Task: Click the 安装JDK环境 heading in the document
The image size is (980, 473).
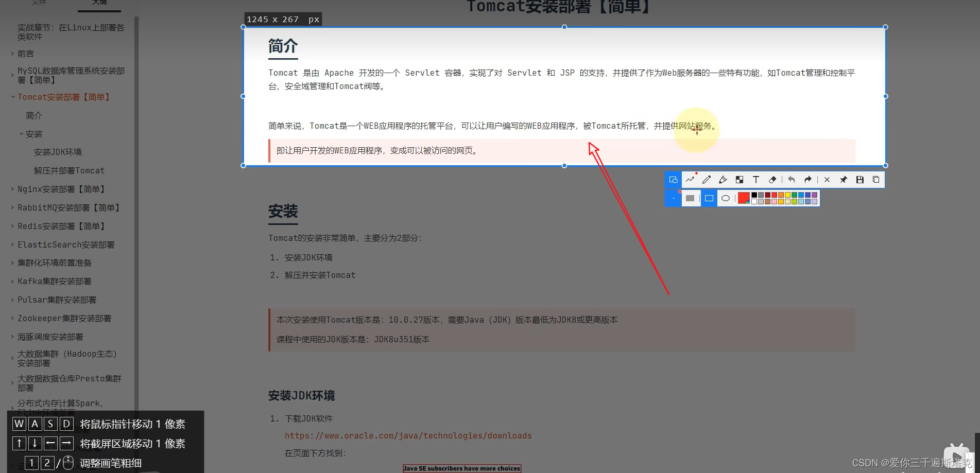Action: pyautogui.click(x=301, y=395)
